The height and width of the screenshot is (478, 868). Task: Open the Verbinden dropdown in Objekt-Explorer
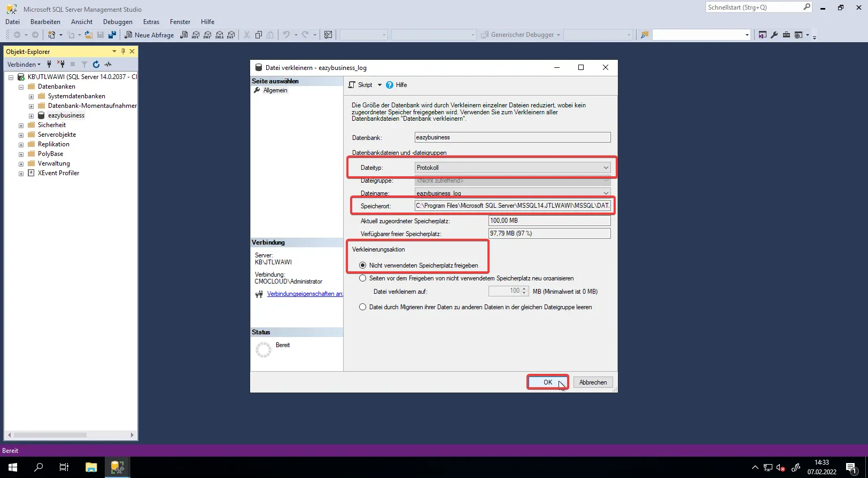[x=24, y=64]
